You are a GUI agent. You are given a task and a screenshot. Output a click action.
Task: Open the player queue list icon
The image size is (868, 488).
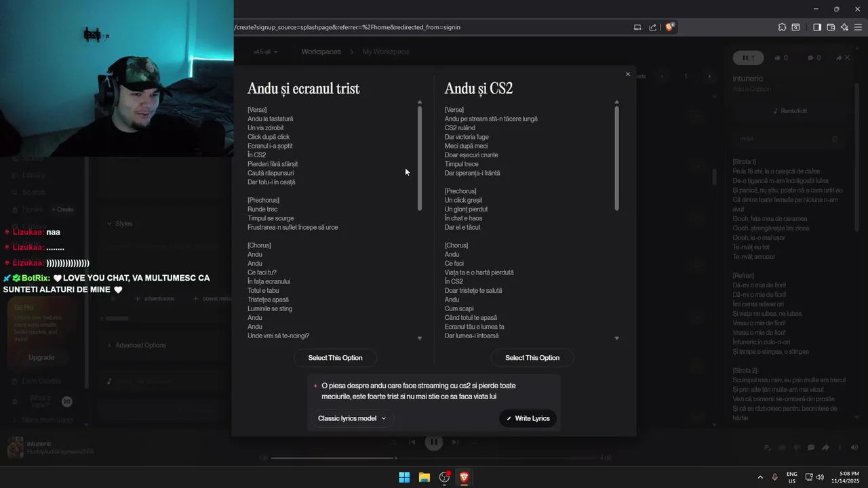768,447
